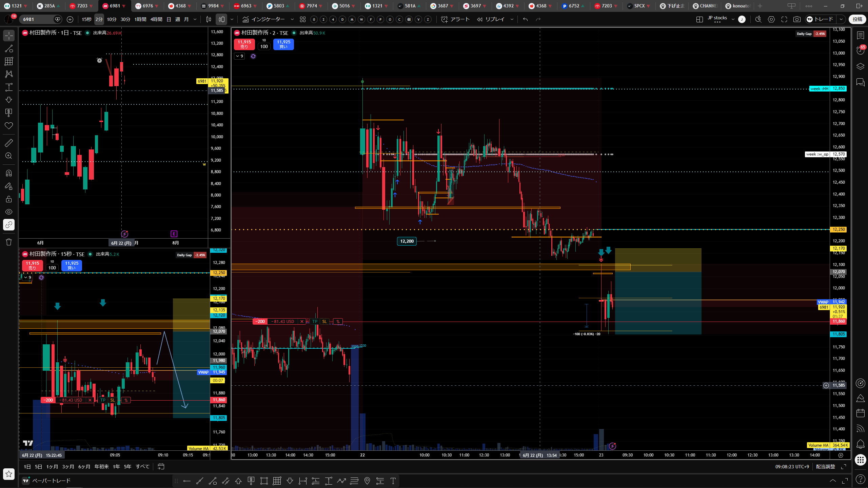Click the blue 11,925 買い buy button
Viewport: 868px width, 488px height.
coord(283,44)
